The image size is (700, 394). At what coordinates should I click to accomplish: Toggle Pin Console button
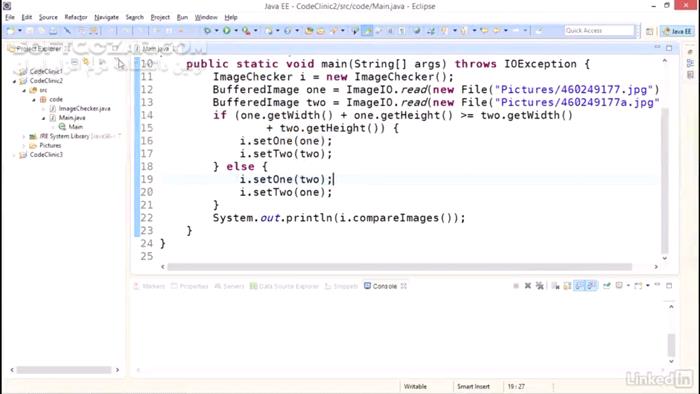pyautogui.click(x=607, y=286)
